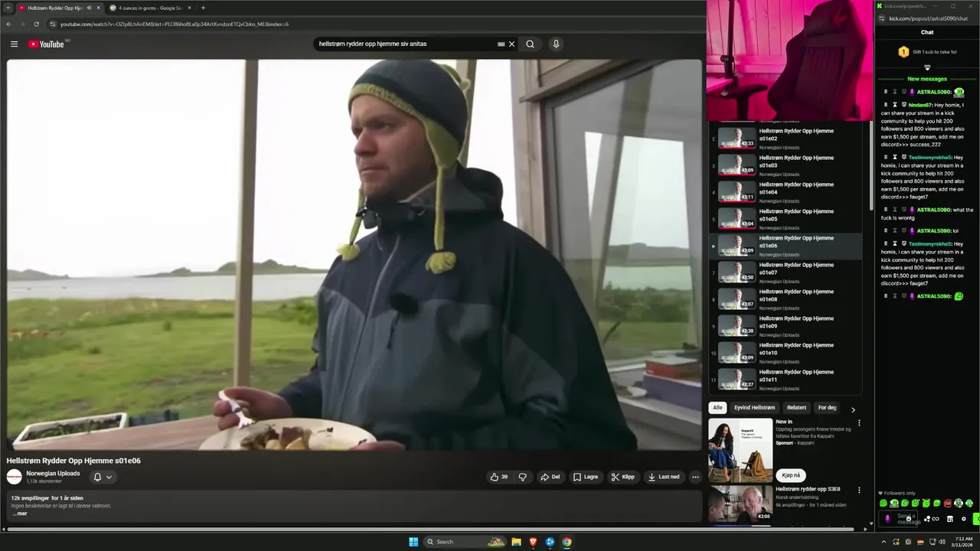Toggle notification bell for Norwegian Uploads

pyautogui.click(x=97, y=477)
